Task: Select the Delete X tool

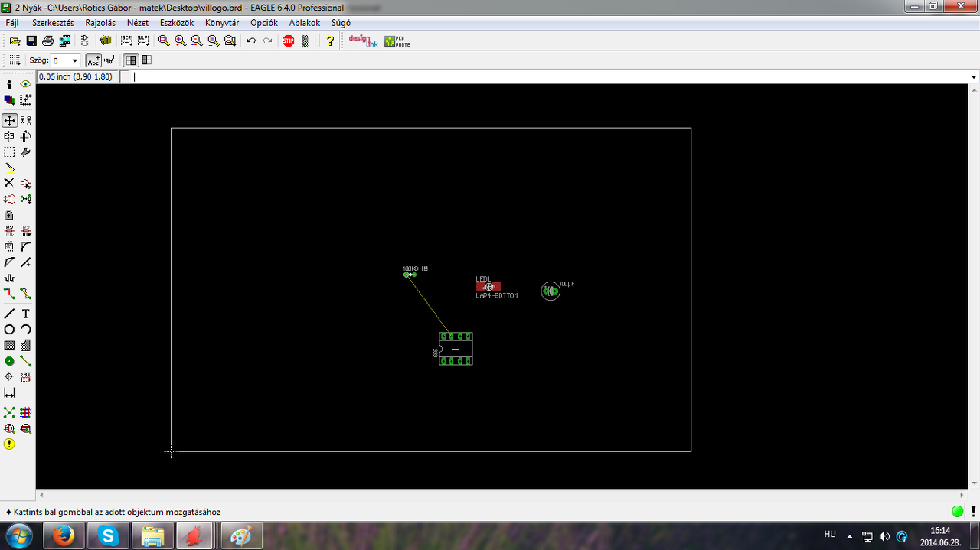Action: tap(9, 184)
